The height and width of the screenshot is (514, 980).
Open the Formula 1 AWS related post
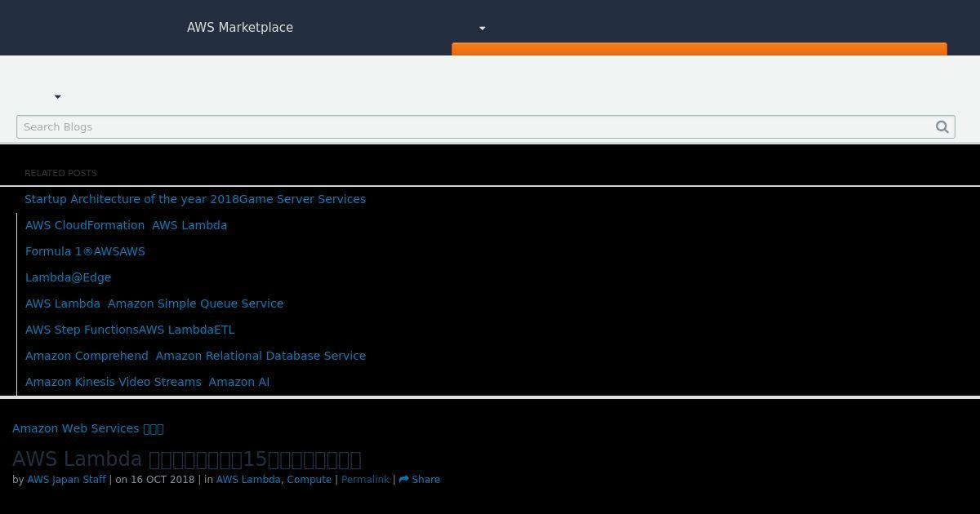[85, 251]
